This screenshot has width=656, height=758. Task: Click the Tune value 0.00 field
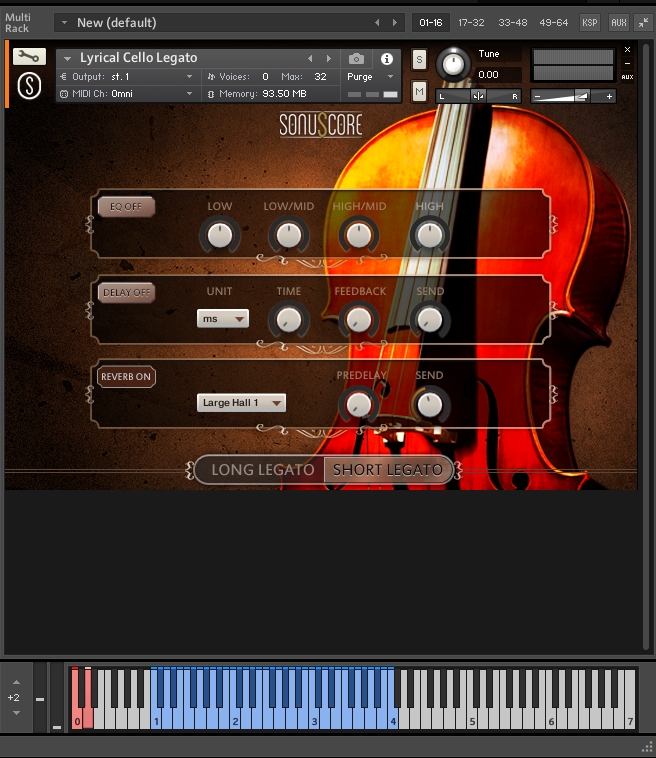click(x=498, y=74)
